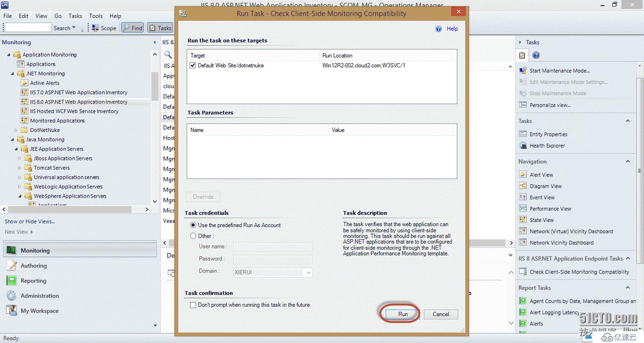Collapse the Java Monitoring tree node
Viewport: 644px width, 343px height.
(x=13, y=139)
